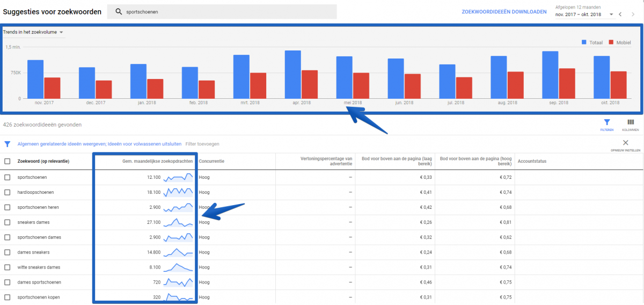Open the date range nov. 2017 – okt. 2018 dropdown

tap(584, 14)
